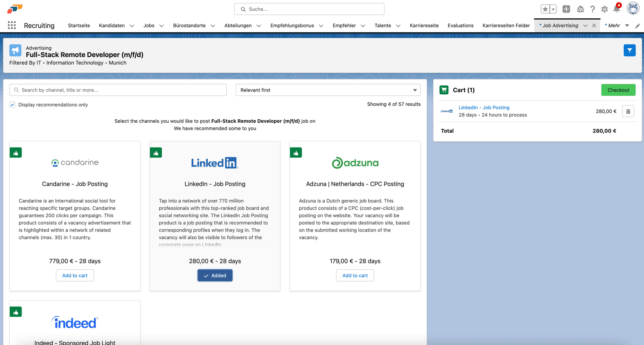
Task: Add Candarine Job Posting to cart
Action: [x=75, y=275]
